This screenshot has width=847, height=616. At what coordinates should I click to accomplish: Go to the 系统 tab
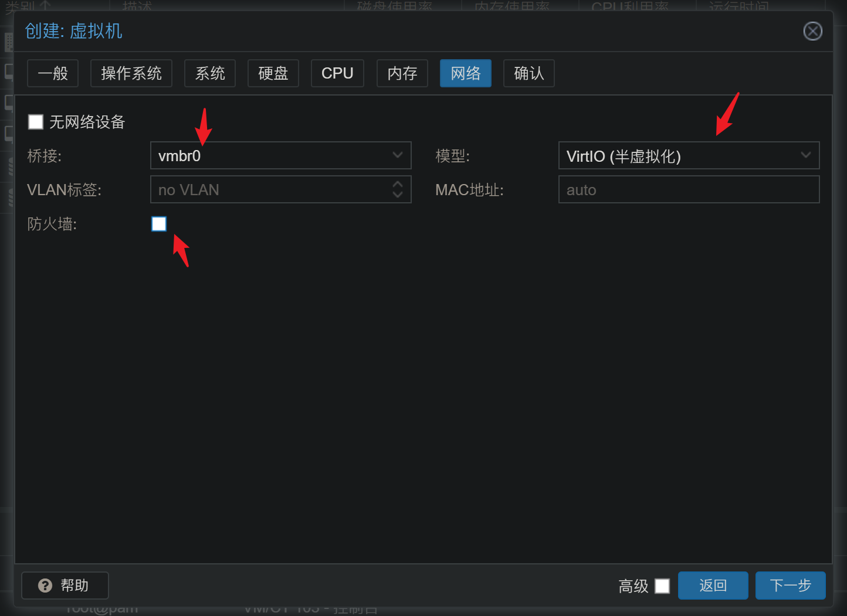[x=210, y=73]
